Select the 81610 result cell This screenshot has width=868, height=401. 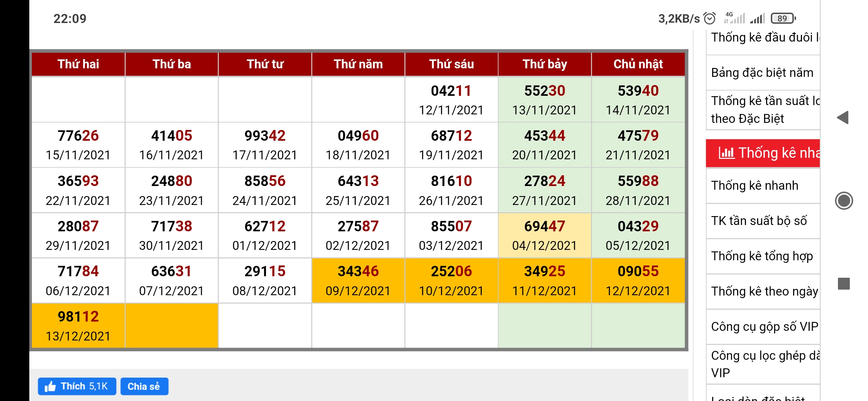click(x=451, y=190)
